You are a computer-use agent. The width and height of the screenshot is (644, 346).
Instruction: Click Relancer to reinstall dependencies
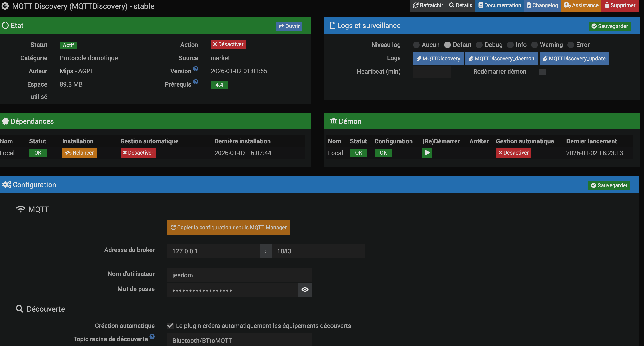click(79, 153)
